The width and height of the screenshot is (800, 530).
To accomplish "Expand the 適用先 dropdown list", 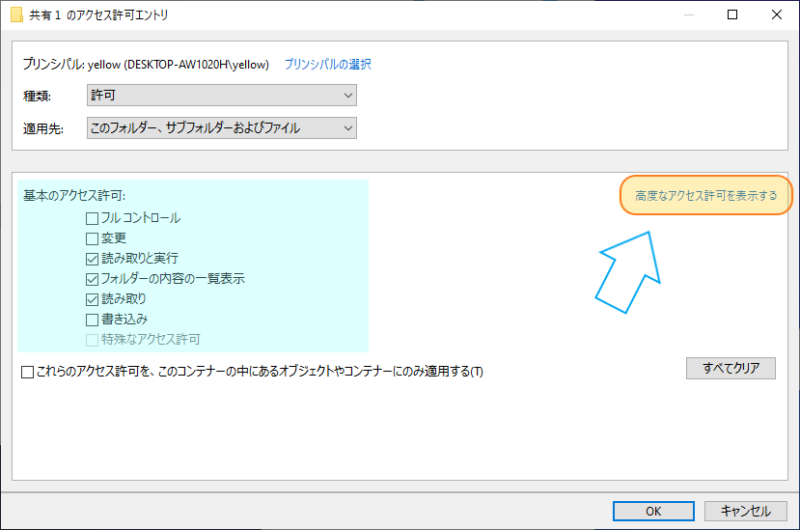I will 222,128.
